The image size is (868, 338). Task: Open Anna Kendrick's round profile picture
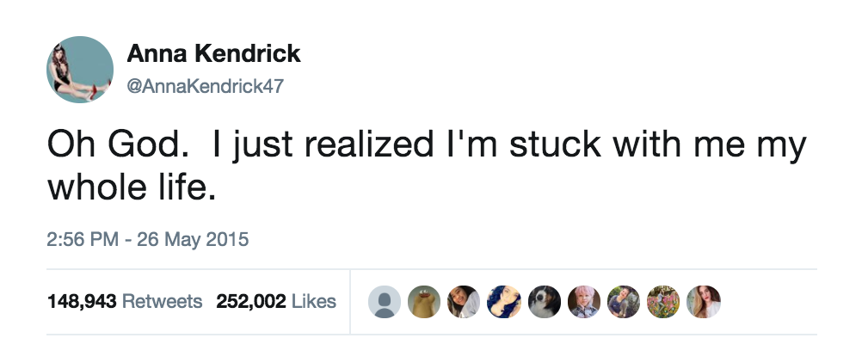point(80,69)
